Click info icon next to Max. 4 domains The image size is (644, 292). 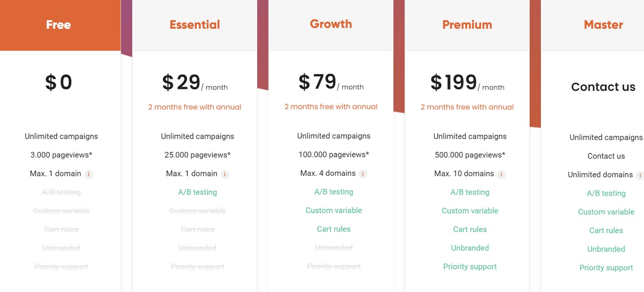pyautogui.click(x=363, y=174)
